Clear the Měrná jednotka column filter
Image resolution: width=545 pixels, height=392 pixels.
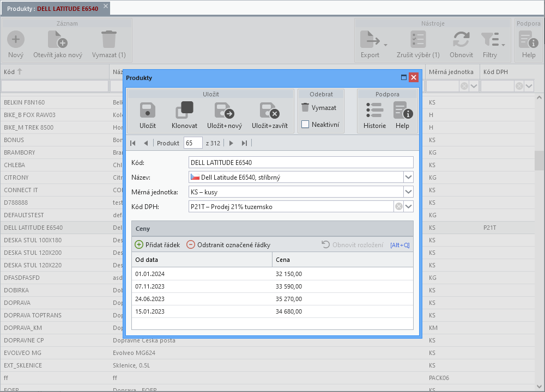(x=464, y=86)
